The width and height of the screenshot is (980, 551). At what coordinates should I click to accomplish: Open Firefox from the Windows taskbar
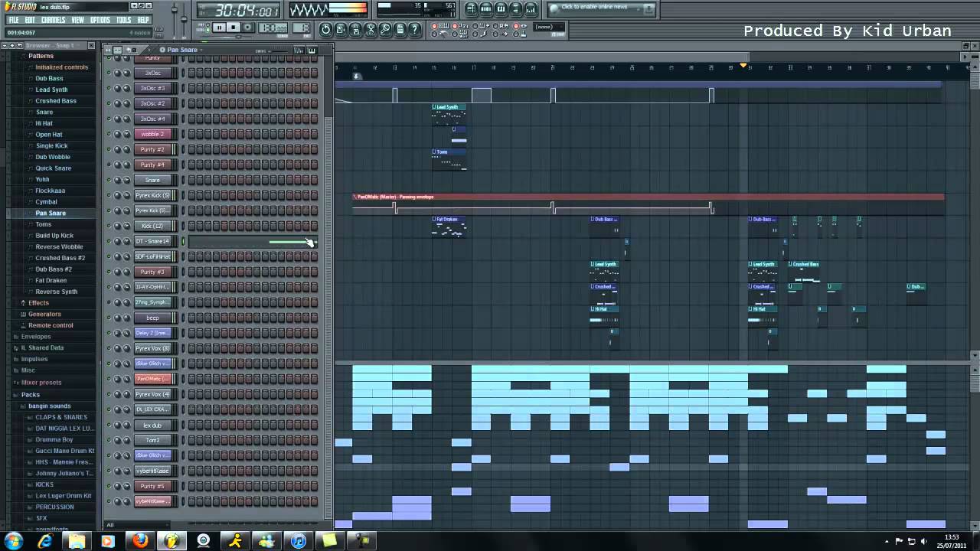(140, 541)
